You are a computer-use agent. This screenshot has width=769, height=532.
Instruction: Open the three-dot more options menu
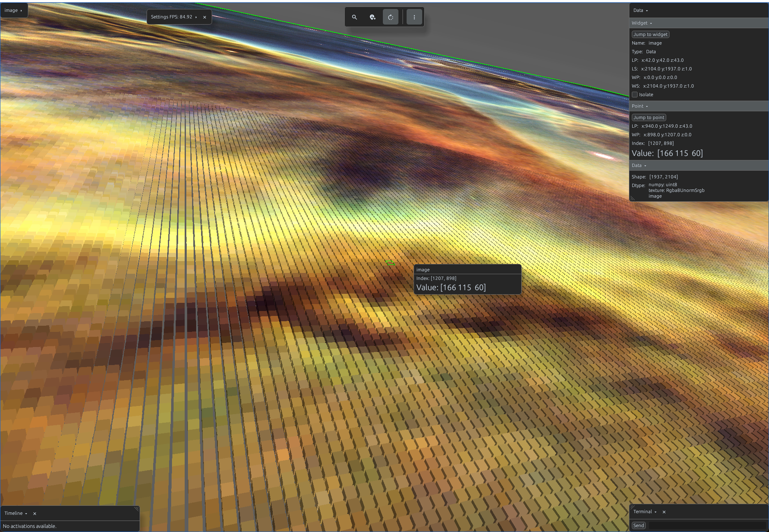(414, 17)
